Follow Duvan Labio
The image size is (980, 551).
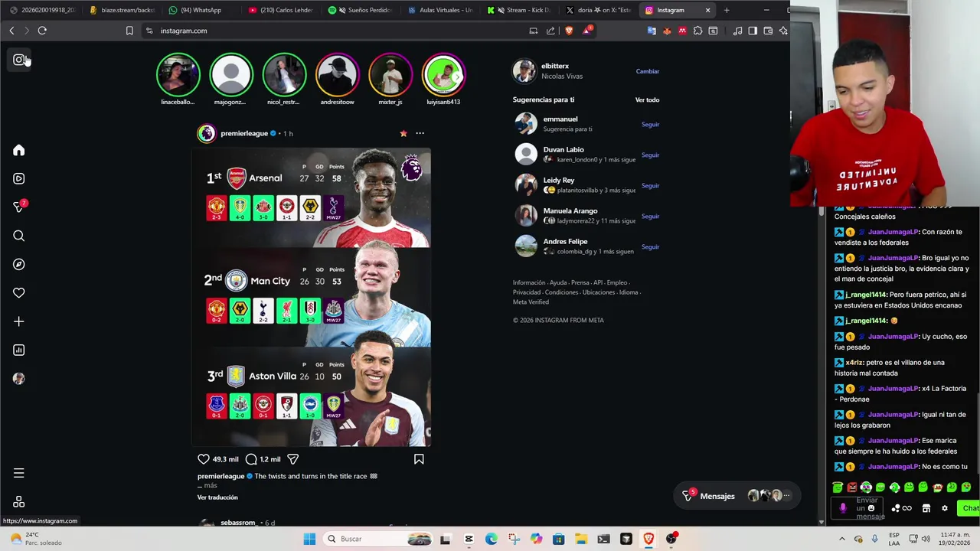(x=650, y=155)
